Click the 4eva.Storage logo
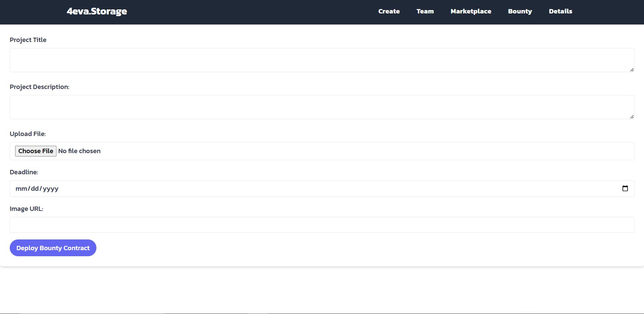 click(97, 11)
